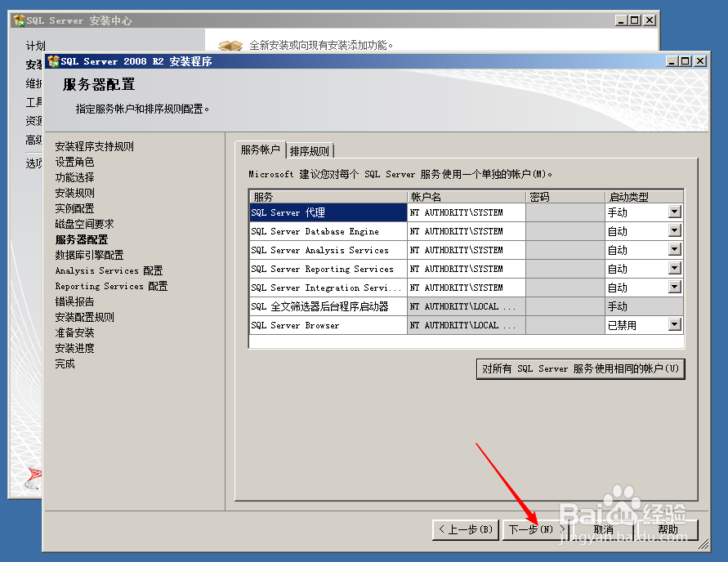Open startup type dropdown for Integration Services

click(675, 288)
